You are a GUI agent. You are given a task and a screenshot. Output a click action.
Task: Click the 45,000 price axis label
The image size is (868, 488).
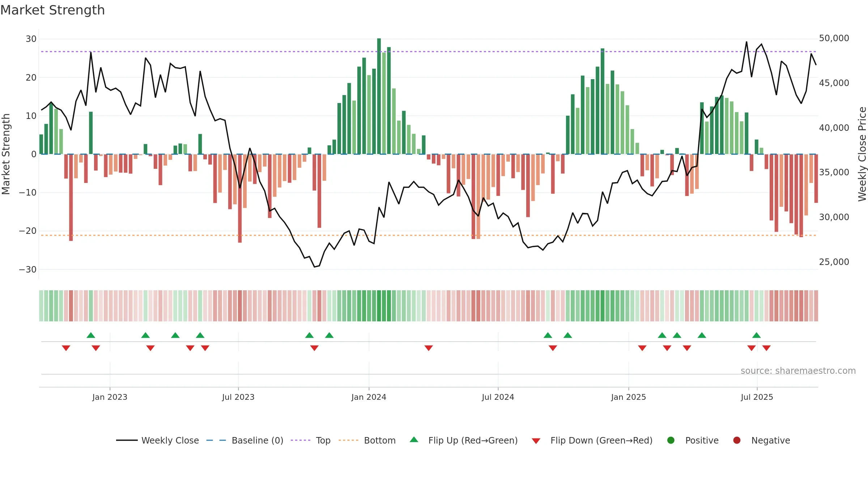pos(834,83)
